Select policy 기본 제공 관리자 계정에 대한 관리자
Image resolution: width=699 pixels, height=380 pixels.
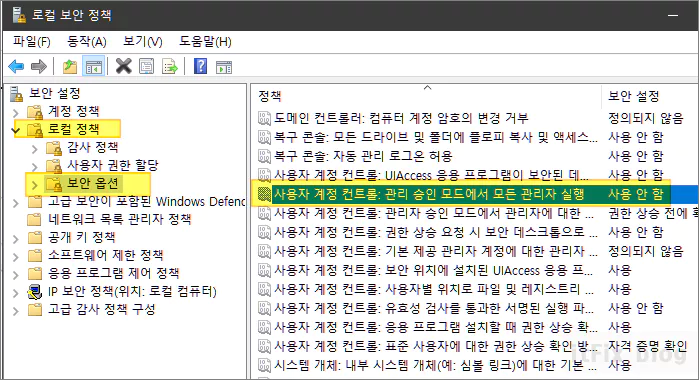pos(436,251)
